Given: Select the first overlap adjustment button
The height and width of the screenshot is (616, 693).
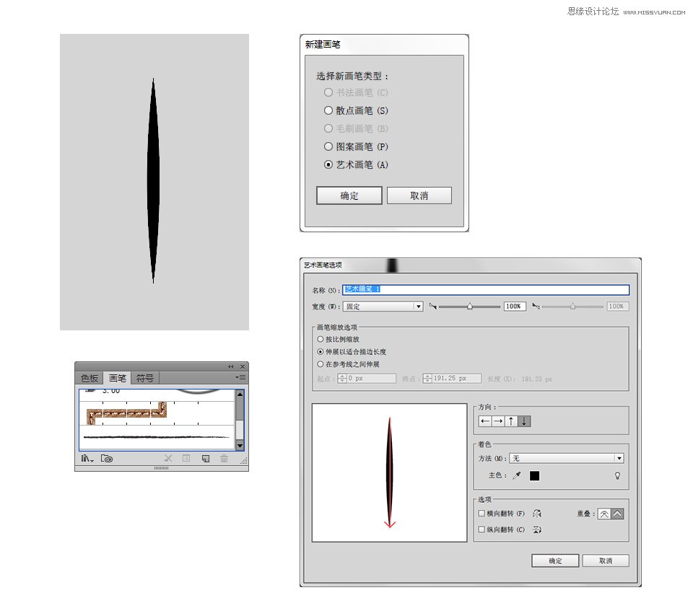Looking at the screenshot, I should point(604,514).
